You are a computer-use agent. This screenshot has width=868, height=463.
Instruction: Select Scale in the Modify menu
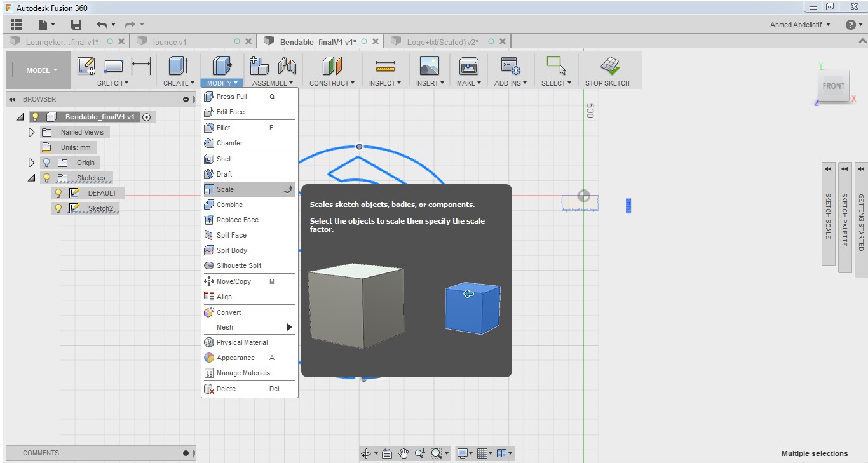coord(249,189)
